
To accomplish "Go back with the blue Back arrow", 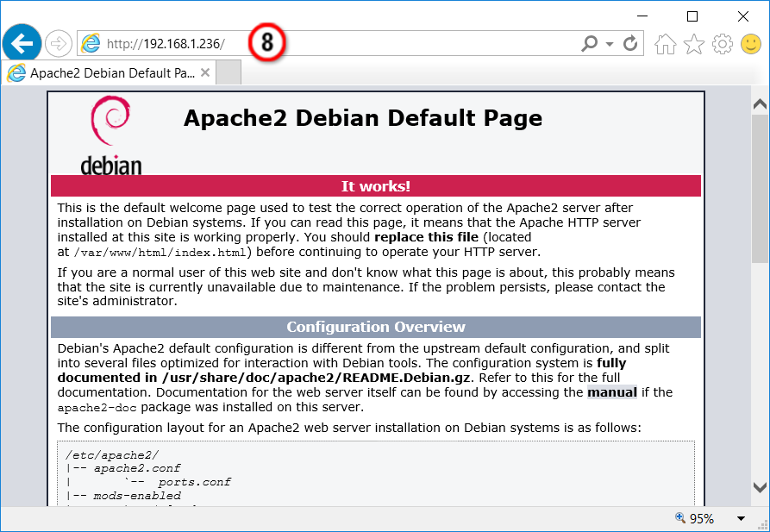I will click(22, 43).
